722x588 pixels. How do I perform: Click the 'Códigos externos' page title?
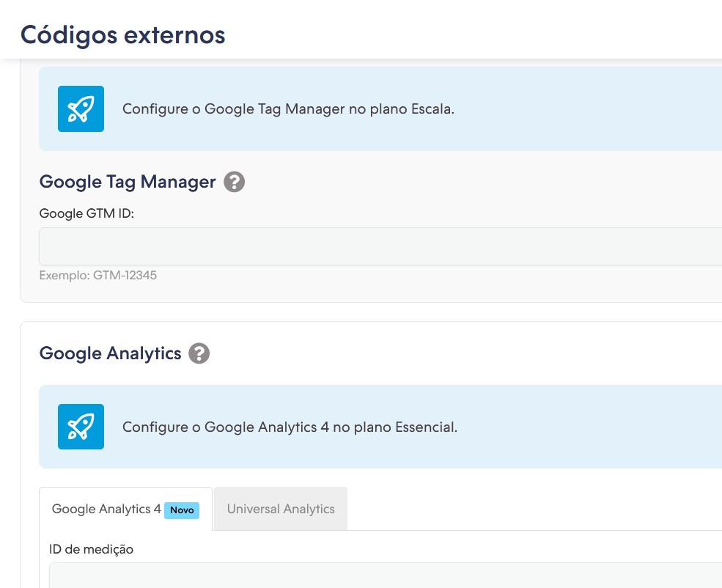[123, 35]
